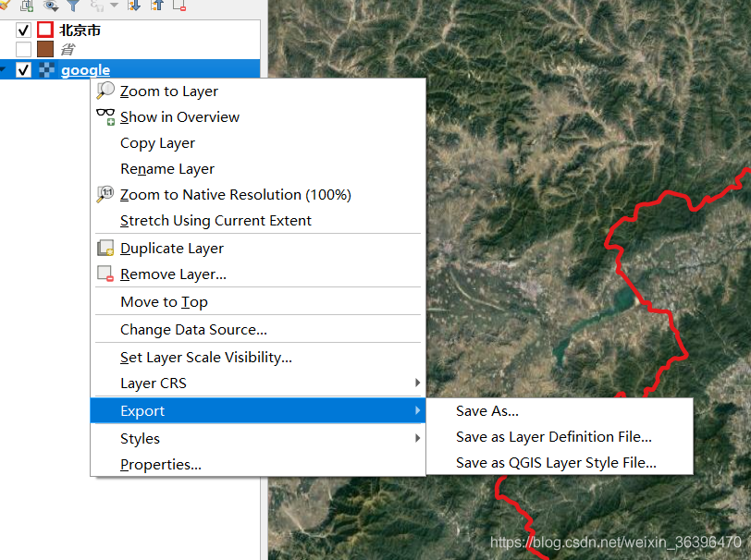Select Duplicate Layer text entry
The height and width of the screenshot is (560, 751).
pos(172,249)
